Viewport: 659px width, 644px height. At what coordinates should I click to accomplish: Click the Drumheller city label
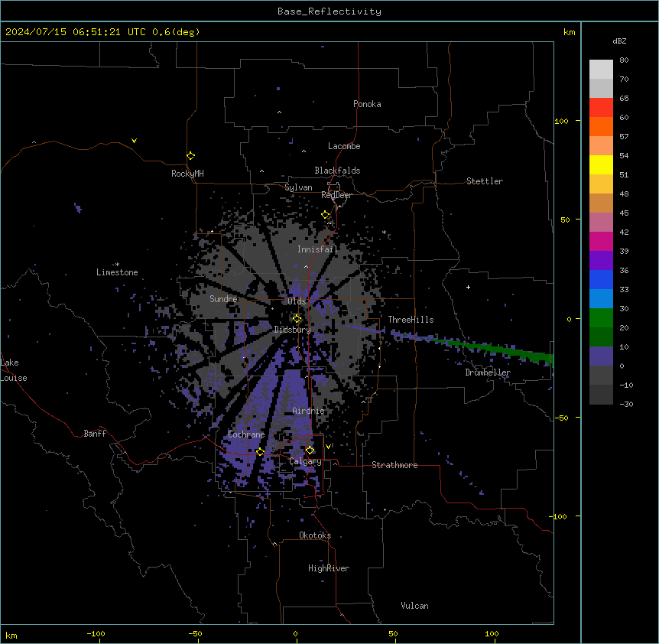tap(488, 372)
